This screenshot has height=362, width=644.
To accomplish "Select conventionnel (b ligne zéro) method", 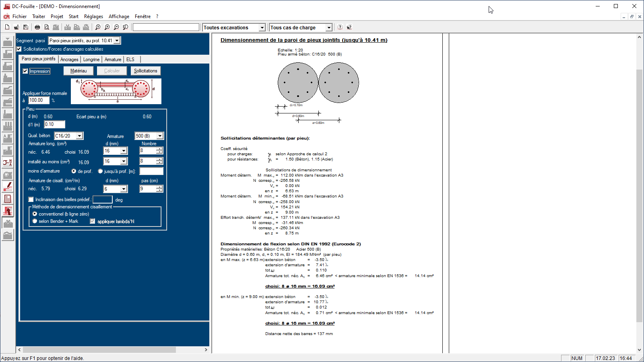I will point(35,214).
